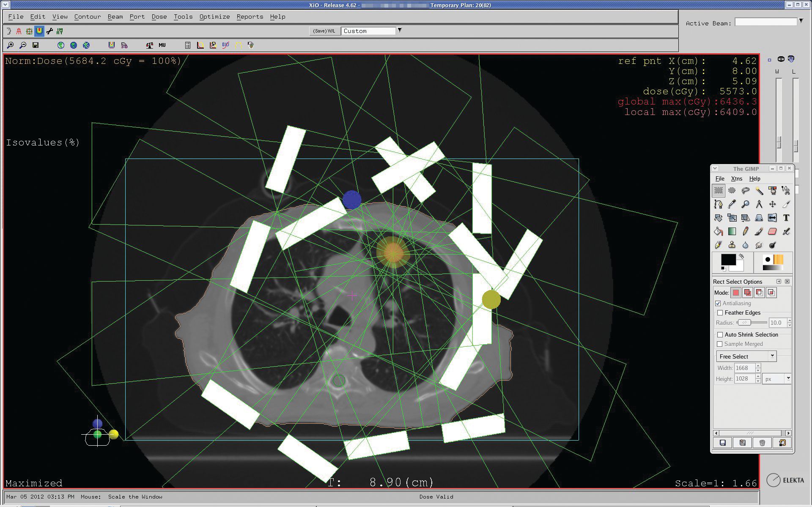Select GIMP's Ellipse Select tool
Viewport: 812px width, 507px height.
click(x=732, y=191)
